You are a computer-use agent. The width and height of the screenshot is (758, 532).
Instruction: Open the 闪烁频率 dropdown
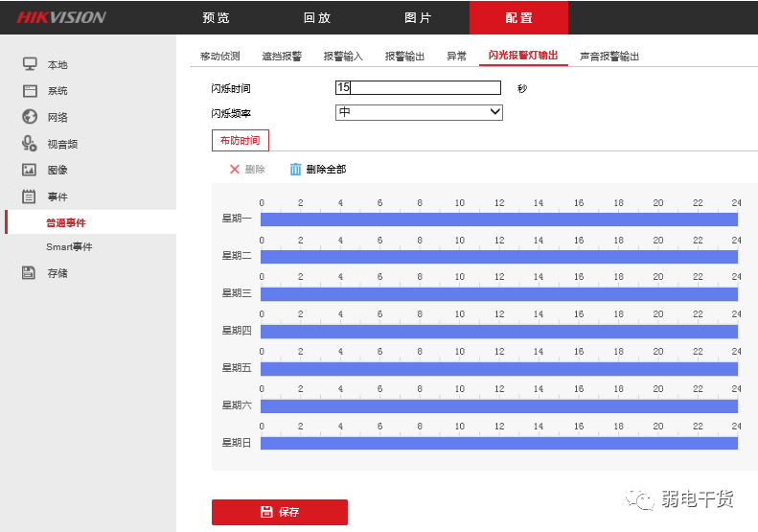point(419,112)
